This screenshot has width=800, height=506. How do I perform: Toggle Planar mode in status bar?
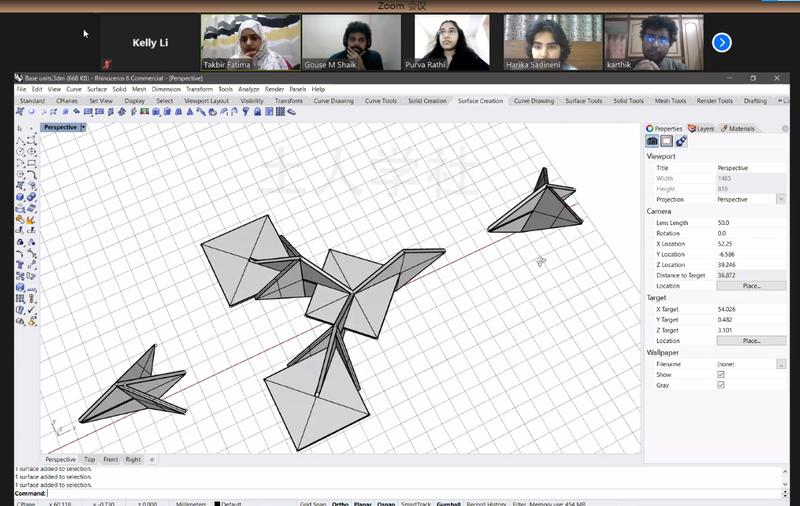pyautogui.click(x=363, y=503)
